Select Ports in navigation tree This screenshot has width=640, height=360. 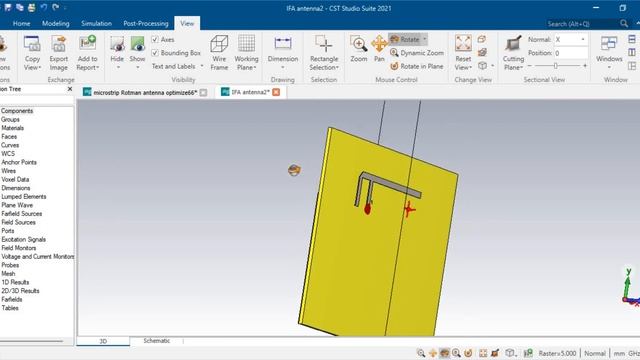[x=7, y=231]
